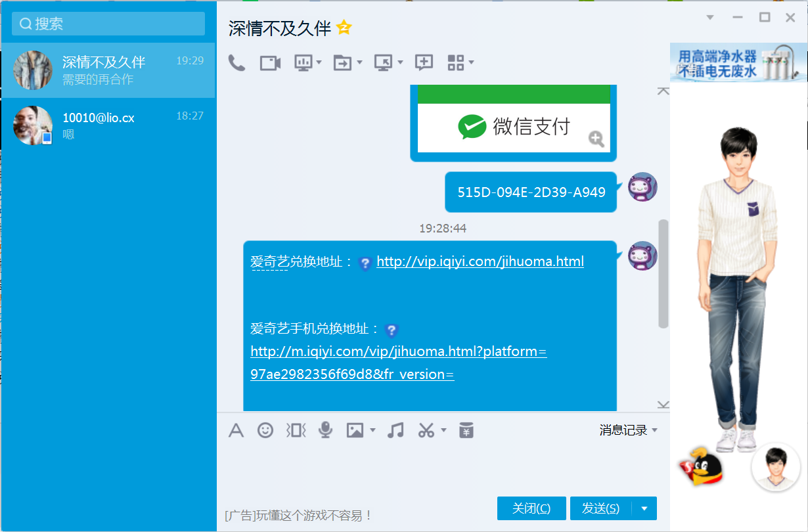The height and width of the screenshot is (532, 808).
Task: Open the applications grid icon
Action: pyautogui.click(x=456, y=62)
